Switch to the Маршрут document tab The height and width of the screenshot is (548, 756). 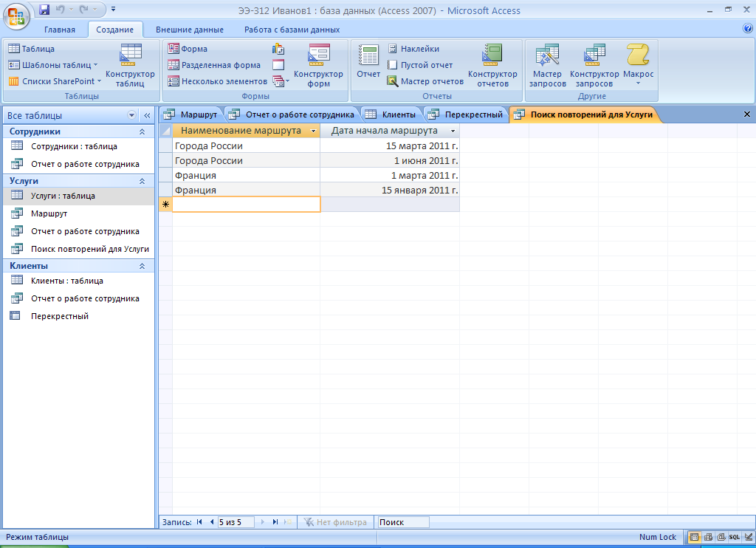pos(191,114)
